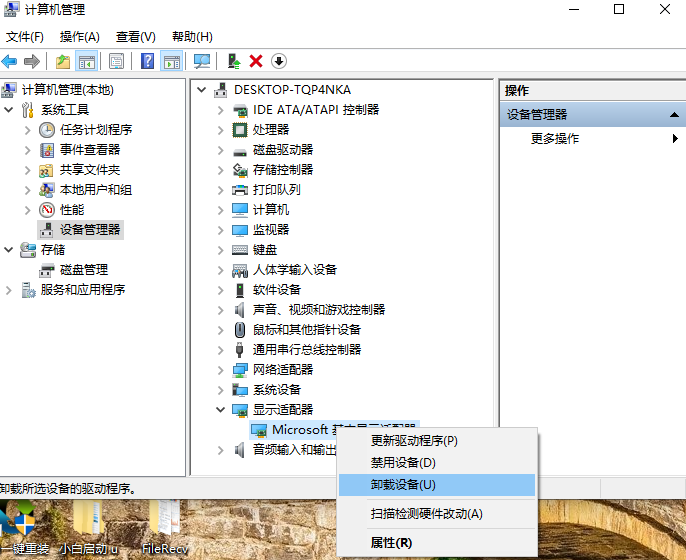Viewport: 686px width, 560px height.
Task: Choose 卸载设备(U) from context menu
Action: click(403, 485)
